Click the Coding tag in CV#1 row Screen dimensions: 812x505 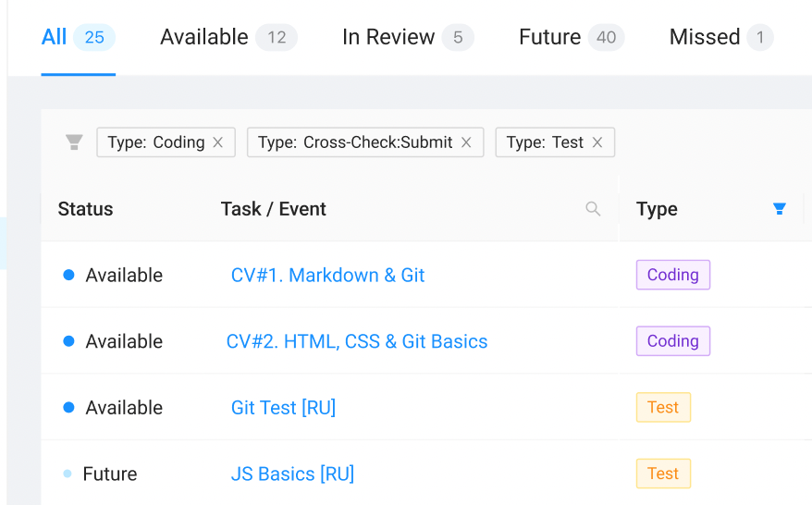673,275
